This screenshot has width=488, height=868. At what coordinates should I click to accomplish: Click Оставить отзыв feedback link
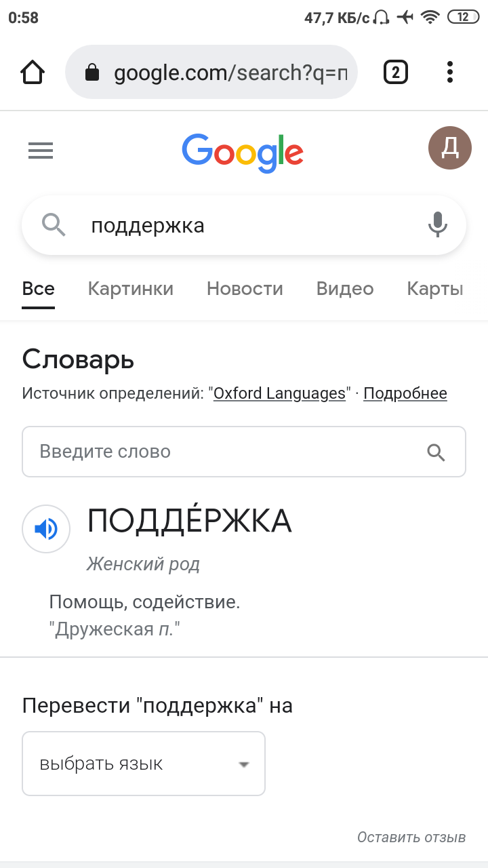pyautogui.click(x=411, y=837)
